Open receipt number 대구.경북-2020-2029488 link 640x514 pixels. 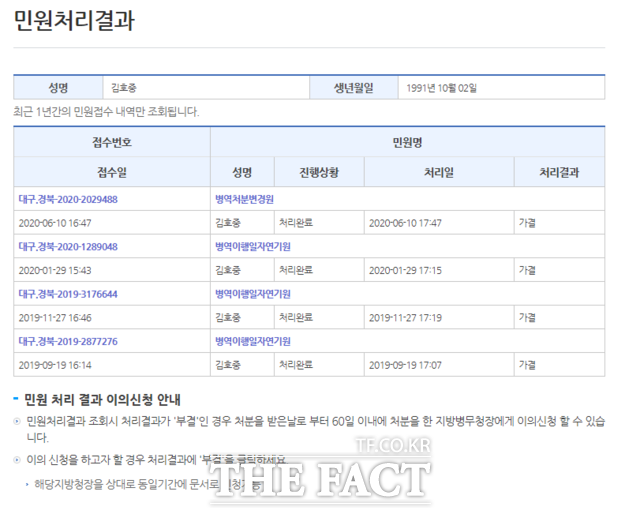click(68, 199)
